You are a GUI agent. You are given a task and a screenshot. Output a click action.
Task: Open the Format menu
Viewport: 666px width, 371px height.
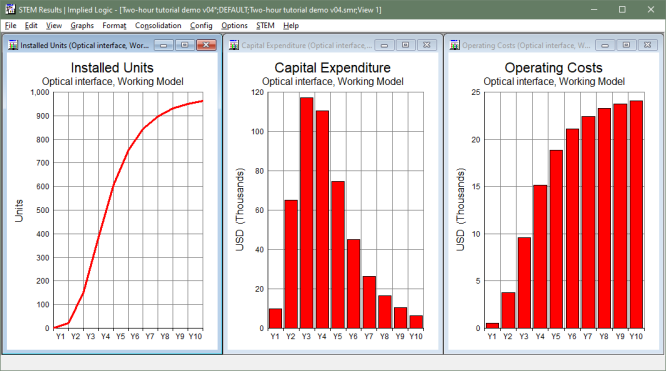[x=114, y=25]
